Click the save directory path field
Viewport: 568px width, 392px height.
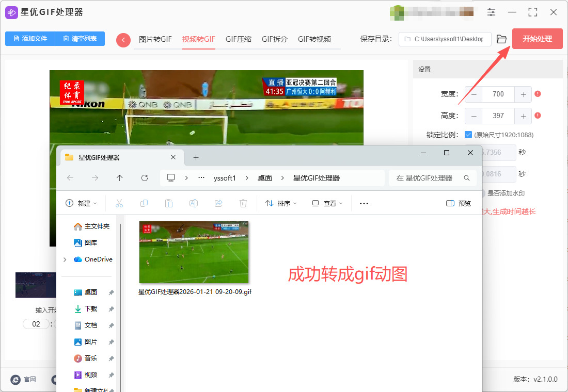[x=445, y=39]
